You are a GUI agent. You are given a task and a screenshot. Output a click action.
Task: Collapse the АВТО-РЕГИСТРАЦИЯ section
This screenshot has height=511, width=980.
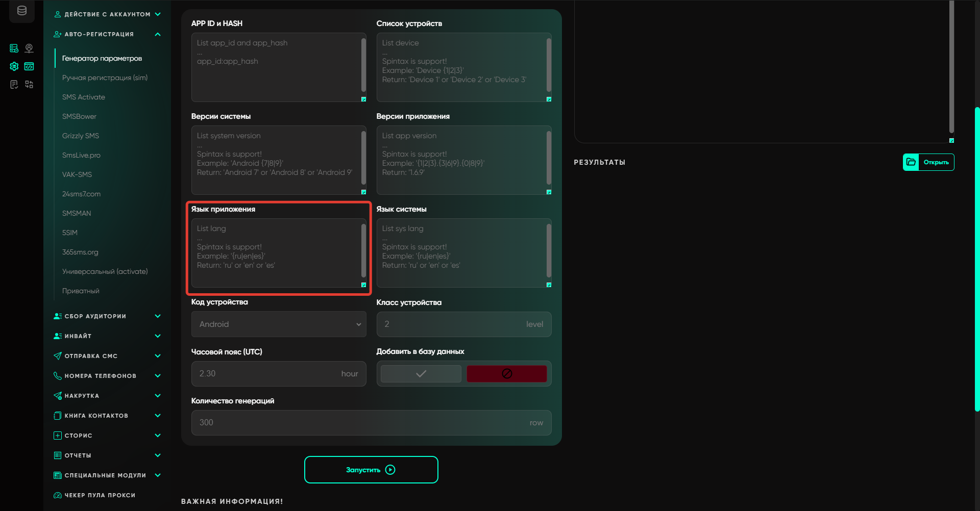[158, 34]
